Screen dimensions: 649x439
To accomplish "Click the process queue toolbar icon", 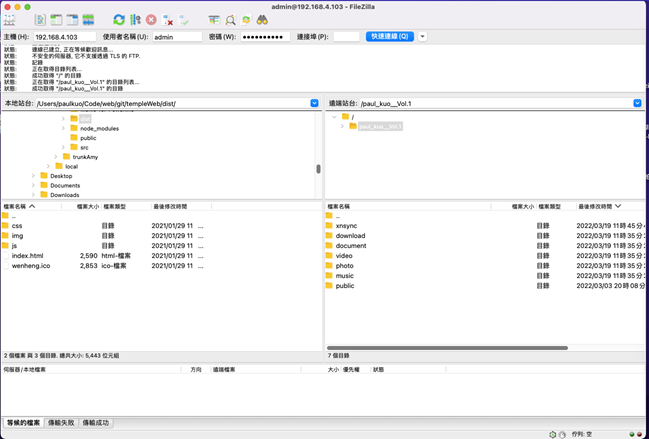I will 135,19.
